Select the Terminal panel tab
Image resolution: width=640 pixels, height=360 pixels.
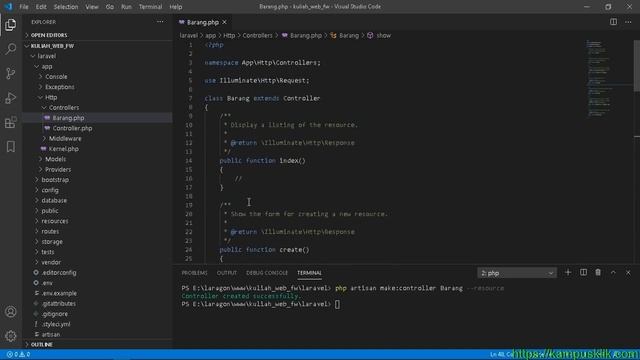309,273
